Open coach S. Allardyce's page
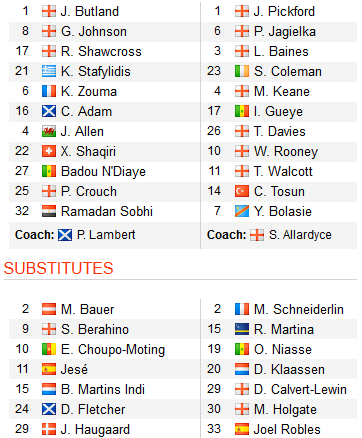The image size is (362, 438). pyautogui.click(x=300, y=235)
